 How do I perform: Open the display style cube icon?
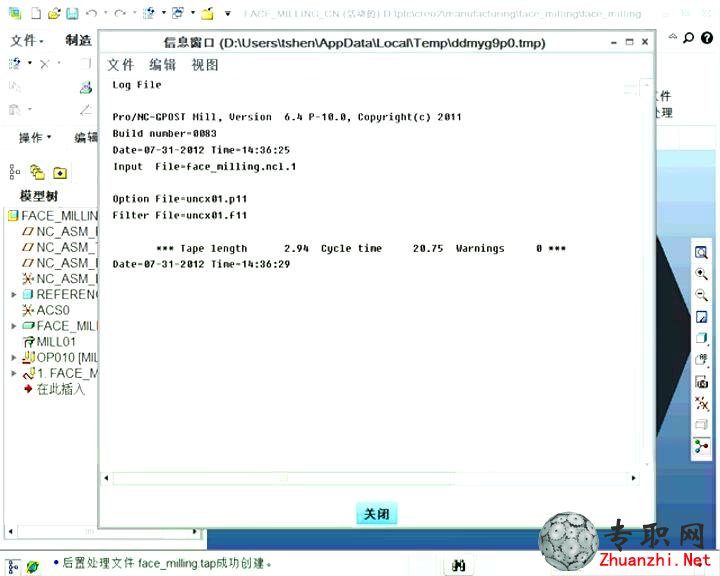pos(701,338)
